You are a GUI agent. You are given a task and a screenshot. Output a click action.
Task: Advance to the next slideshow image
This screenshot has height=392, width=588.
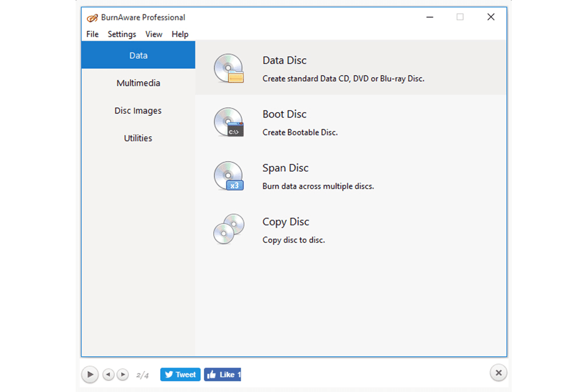(123, 375)
